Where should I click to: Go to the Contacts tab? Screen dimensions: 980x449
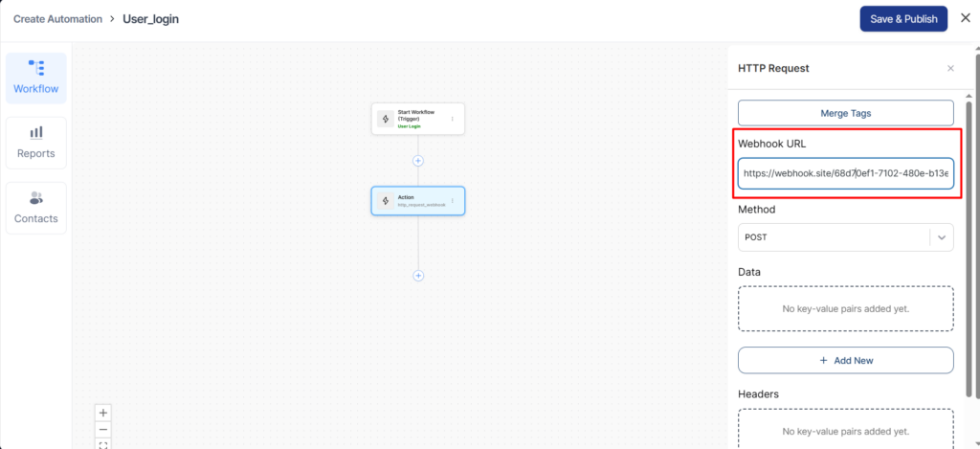(36, 208)
